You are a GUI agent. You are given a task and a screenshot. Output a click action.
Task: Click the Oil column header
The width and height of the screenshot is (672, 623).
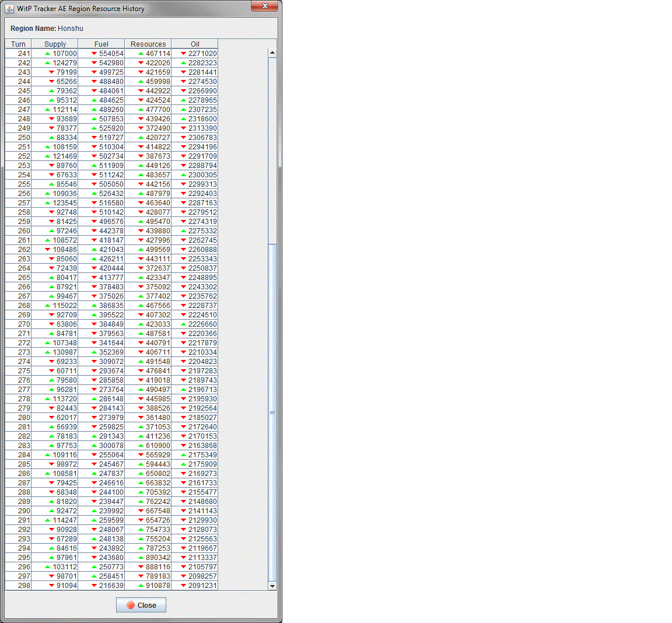[x=195, y=44]
